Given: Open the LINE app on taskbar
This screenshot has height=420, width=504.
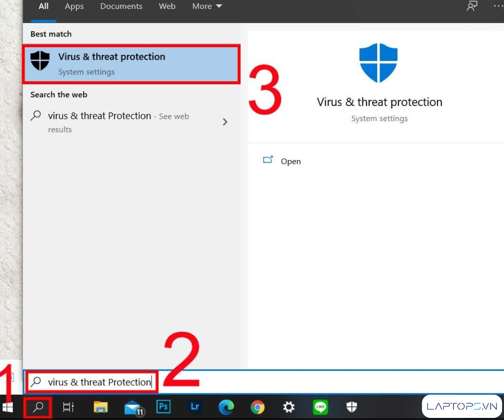Looking at the screenshot, I should 320,407.
